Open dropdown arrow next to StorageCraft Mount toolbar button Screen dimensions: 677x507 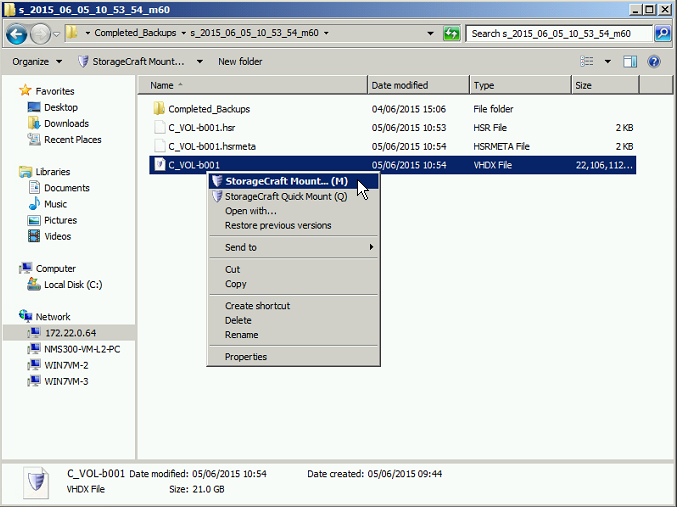coord(199,62)
